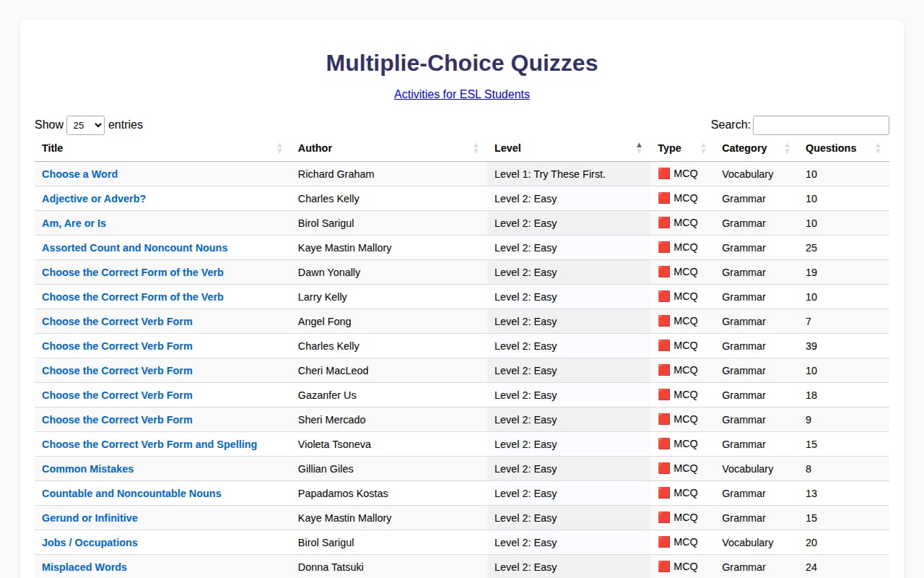Screen dimensions: 924x578
Task: Open Activities for ESL Students link
Action: coord(462,94)
